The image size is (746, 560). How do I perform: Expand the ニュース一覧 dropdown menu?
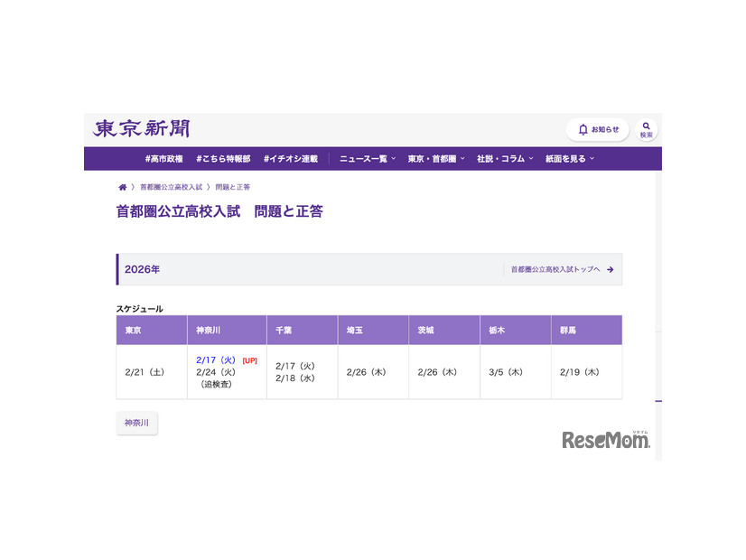pyautogui.click(x=367, y=159)
